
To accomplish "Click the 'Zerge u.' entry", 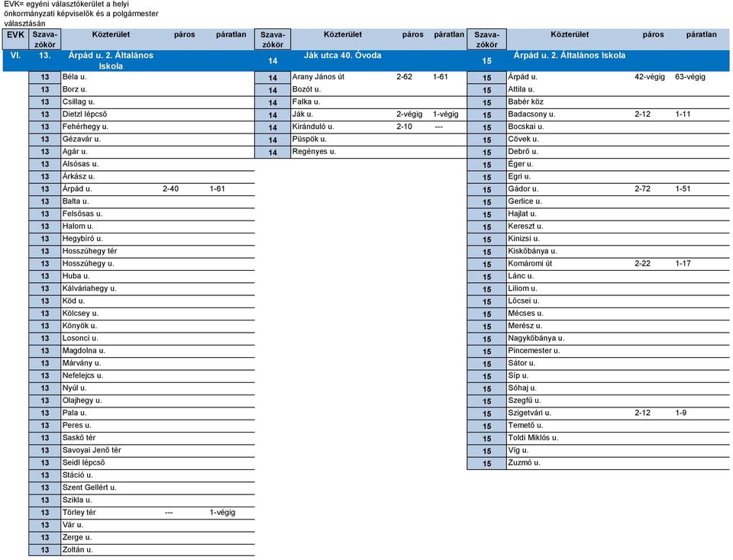I will coord(77,538).
